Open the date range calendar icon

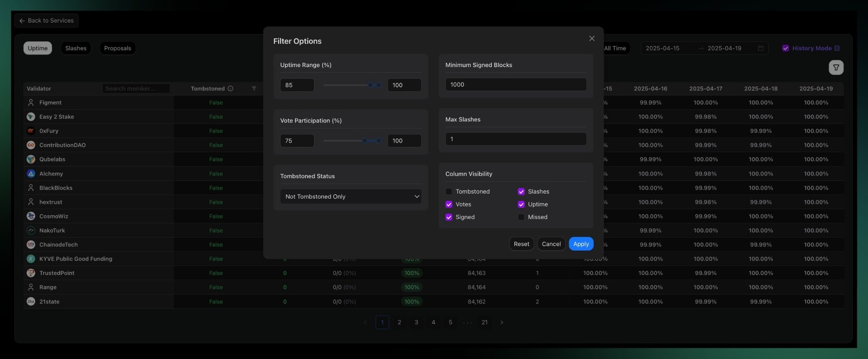(x=761, y=48)
